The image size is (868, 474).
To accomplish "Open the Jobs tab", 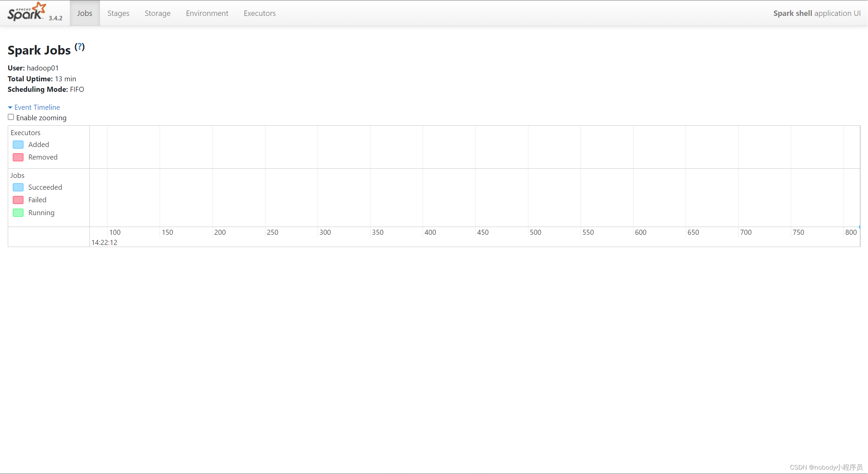I will pyautogui.click(x=84, y=13).
